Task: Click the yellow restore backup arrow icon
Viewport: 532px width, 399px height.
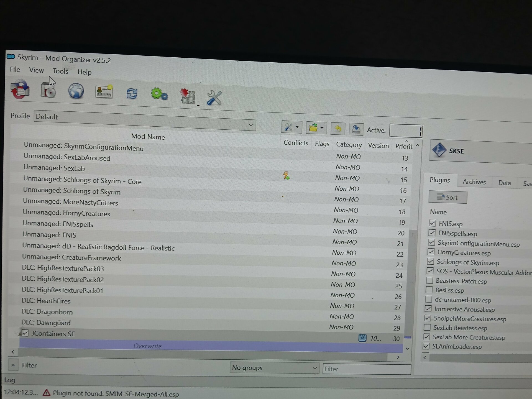Action: coord(338,128)
